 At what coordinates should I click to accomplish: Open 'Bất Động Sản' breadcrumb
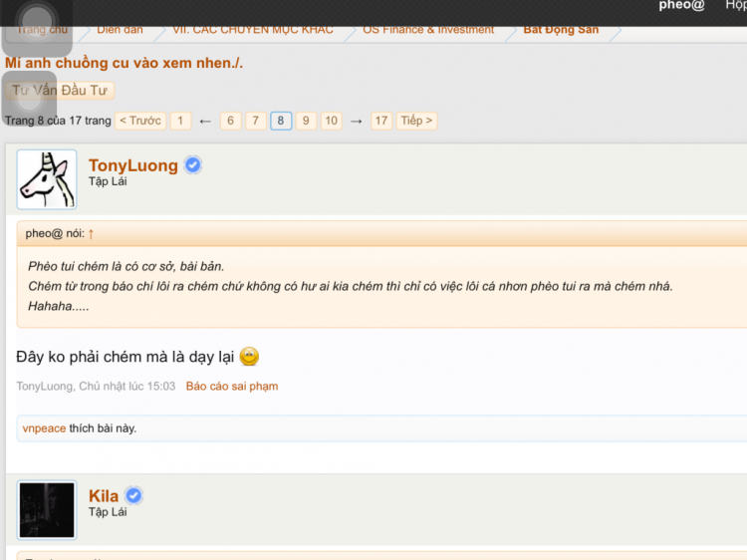561,31
